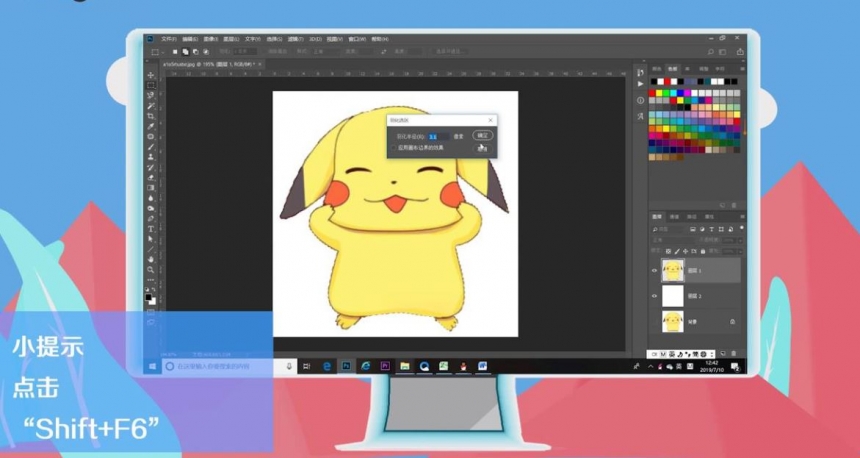
Task: Open the 3D menu
Action: [x=315, y=39]
